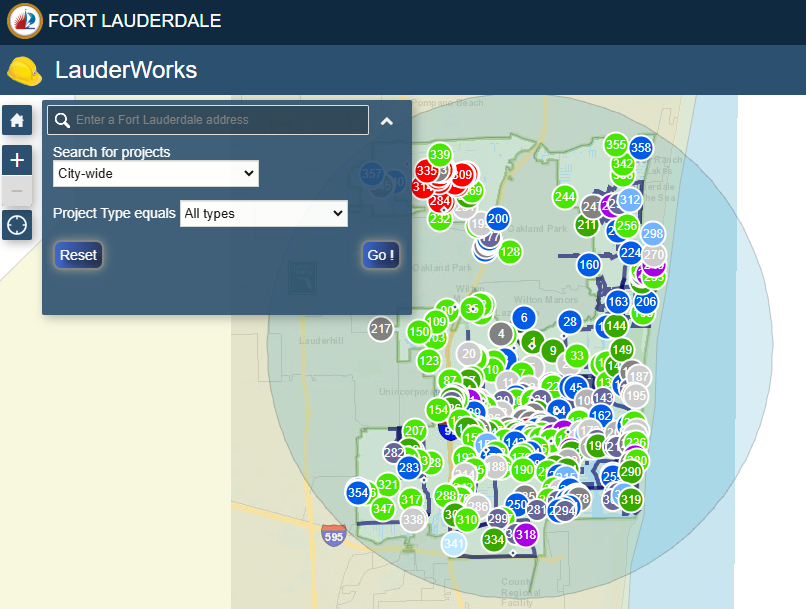Zoom in with the plus button
The width and height of the screenshot is (806, 609).
click(x=16, y=160)
